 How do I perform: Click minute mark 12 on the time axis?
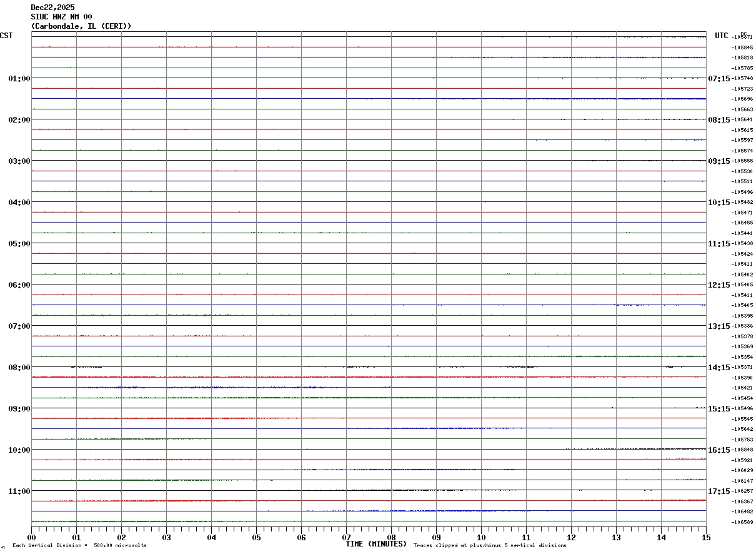(x=571, y=537)
